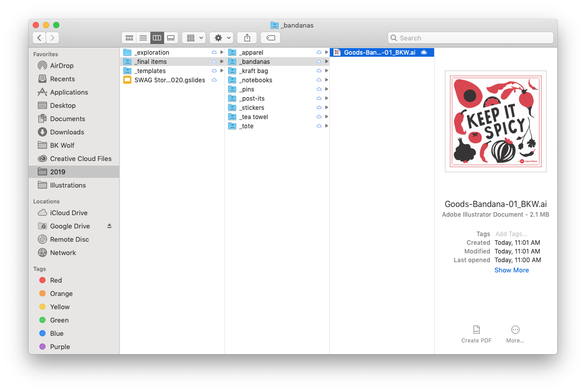Go back with the left arrow
586x392 pixels.
click(x=39, y=38)
